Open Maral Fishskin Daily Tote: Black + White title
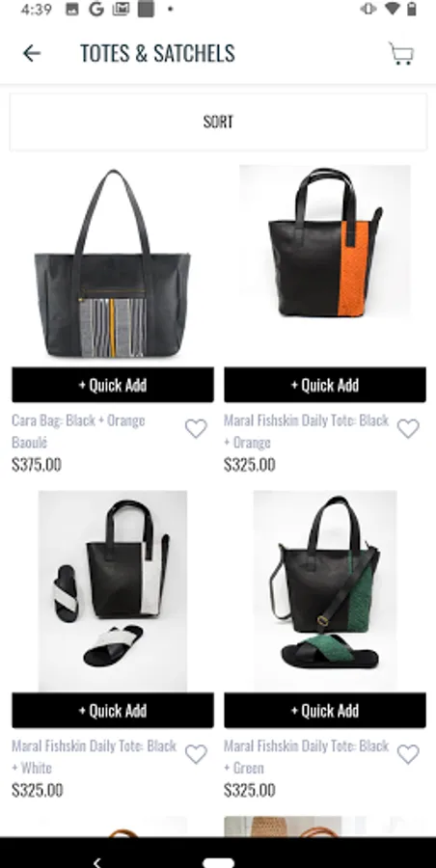The image size is (436, 868). (x=94, y=757)
